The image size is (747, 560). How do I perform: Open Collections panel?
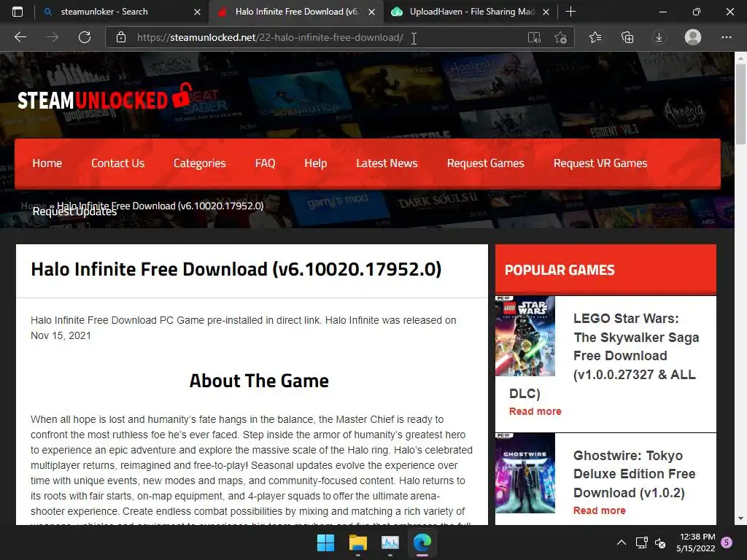click(627, 37)
